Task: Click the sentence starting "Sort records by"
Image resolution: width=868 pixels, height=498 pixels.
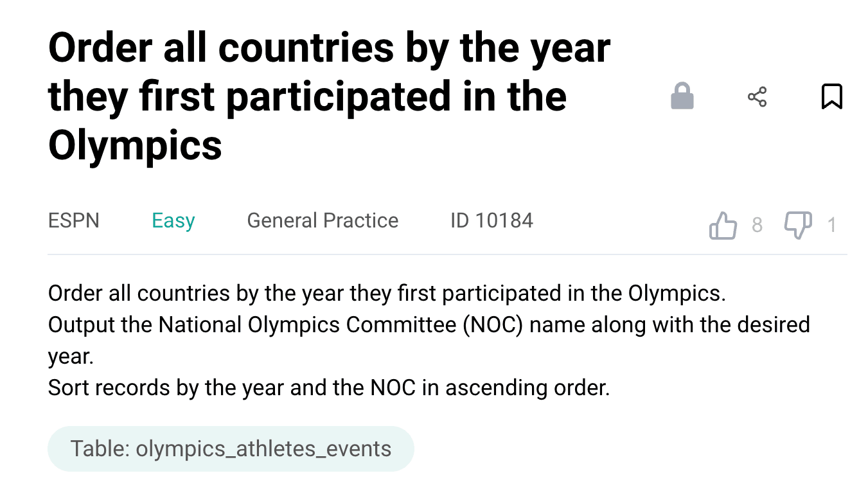Action: pyautogui.click(x=328, y=388)
